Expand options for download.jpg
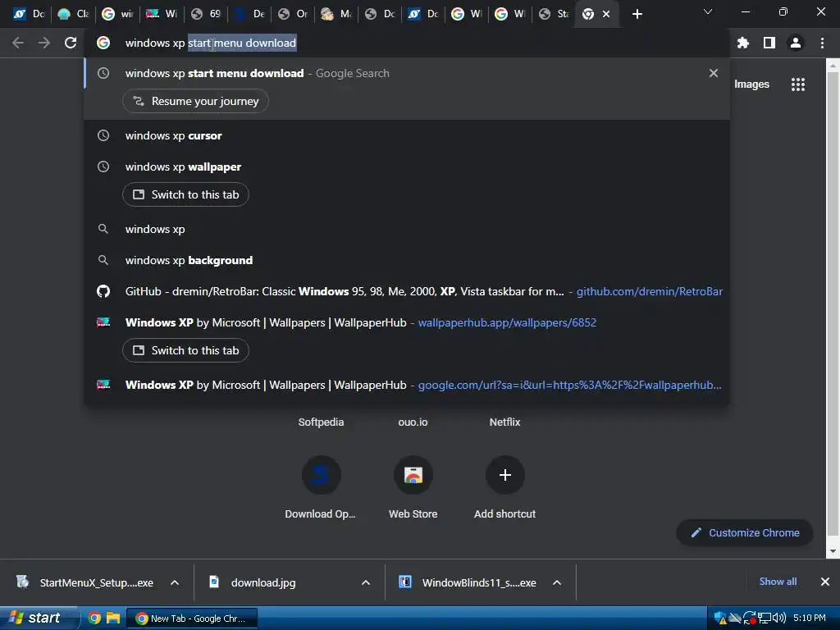The height and width of the screenshot is (630, 840). tap(366, 582)
